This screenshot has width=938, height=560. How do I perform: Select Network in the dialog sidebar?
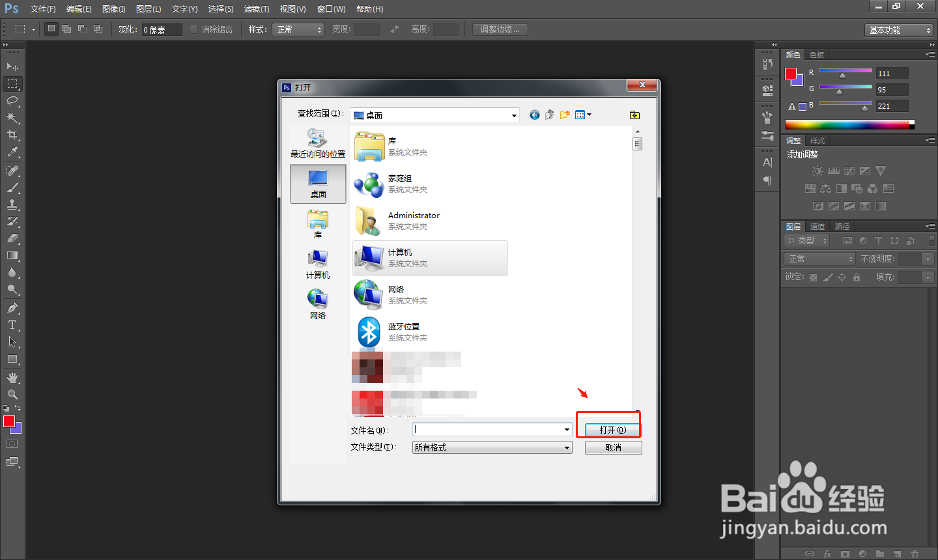318,305
